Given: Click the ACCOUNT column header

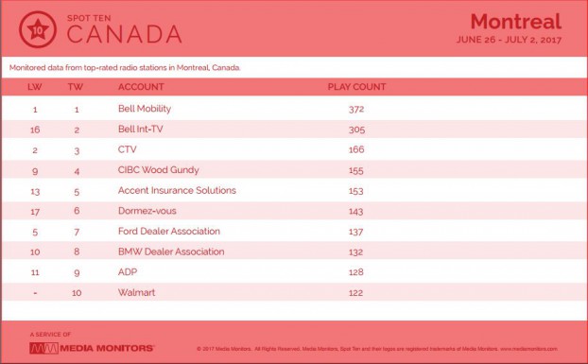Looking at the screenshot, I should tap(141, 87).
